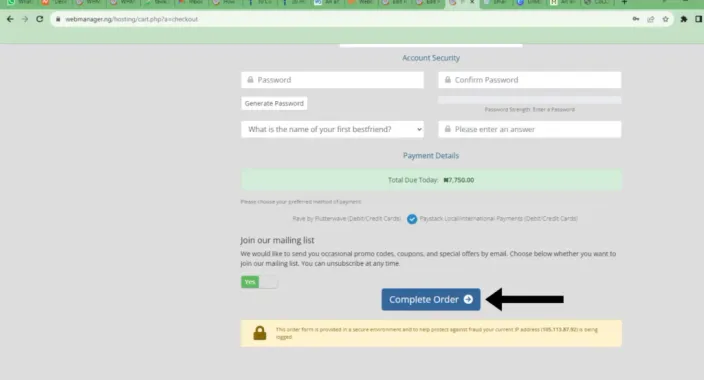
Task: Toggle the browser side panel
Action: pos(699,19)
